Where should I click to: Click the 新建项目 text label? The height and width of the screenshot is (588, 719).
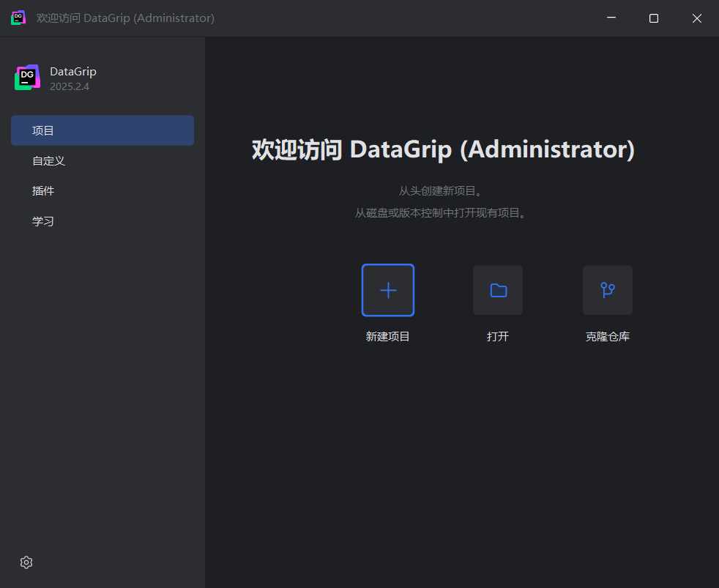tap(388, 337)
